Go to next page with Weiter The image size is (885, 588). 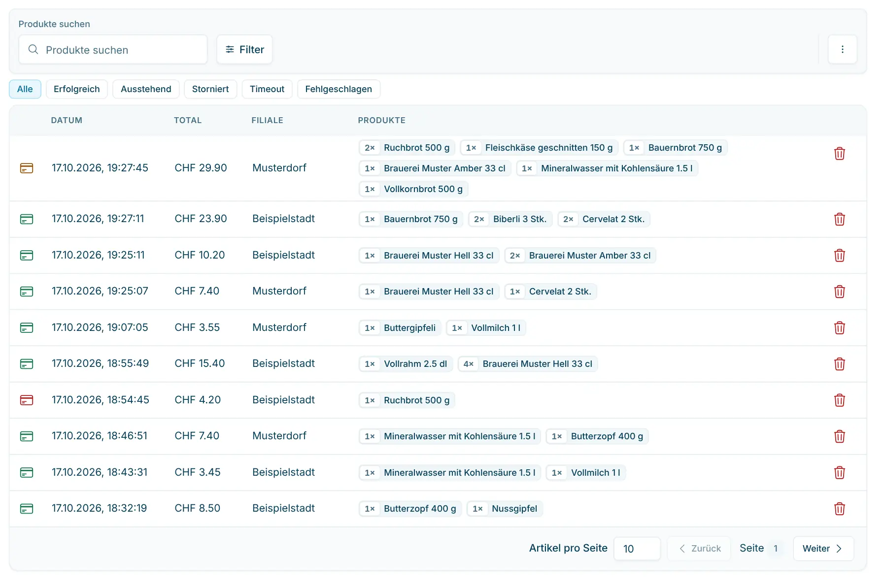coord(823,549)
